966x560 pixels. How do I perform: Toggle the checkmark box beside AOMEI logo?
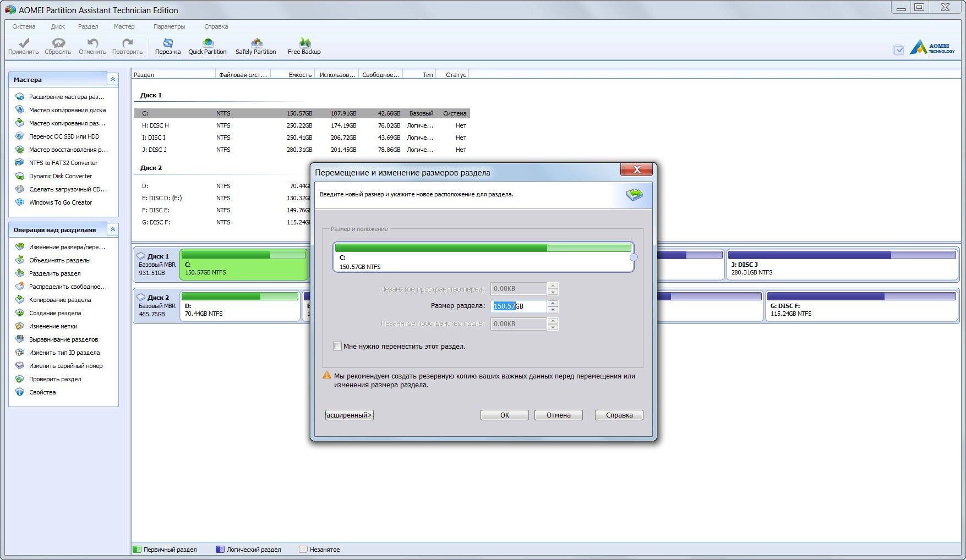[898, 50]
